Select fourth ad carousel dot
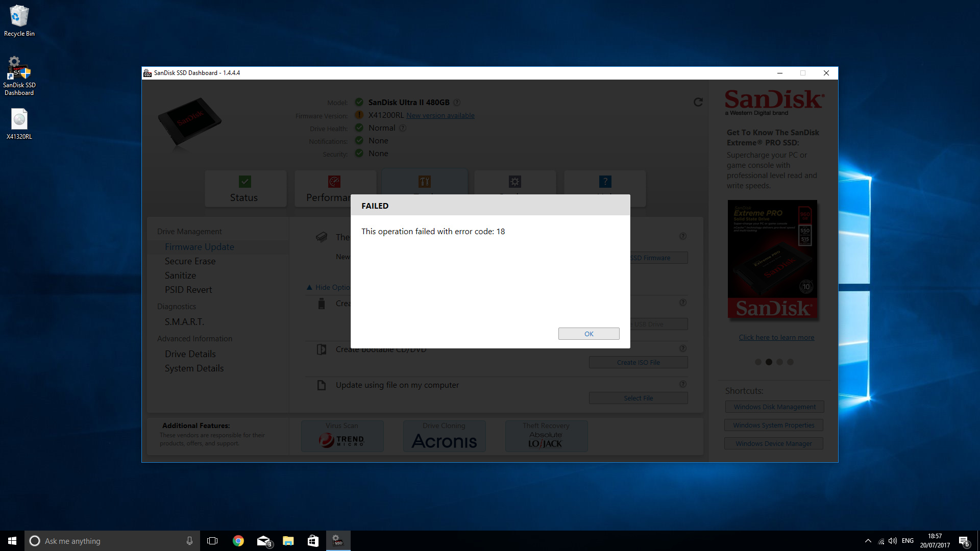The image size is (980, 551). [790, 362]
